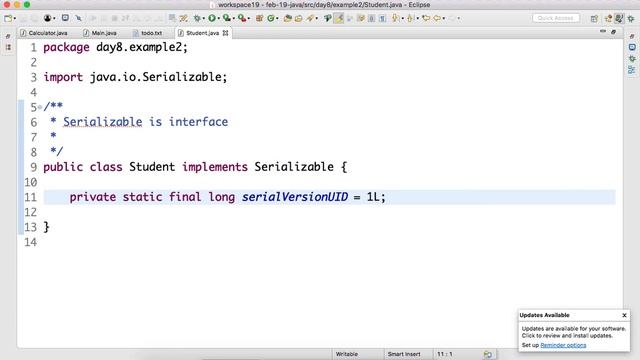Maximize the editor area

(x=613, y=32)
